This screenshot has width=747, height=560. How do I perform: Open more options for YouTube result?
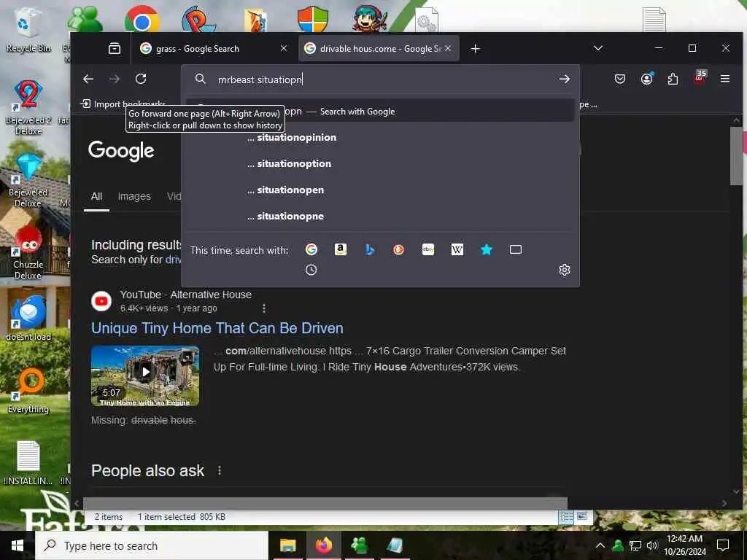[264, 308]
